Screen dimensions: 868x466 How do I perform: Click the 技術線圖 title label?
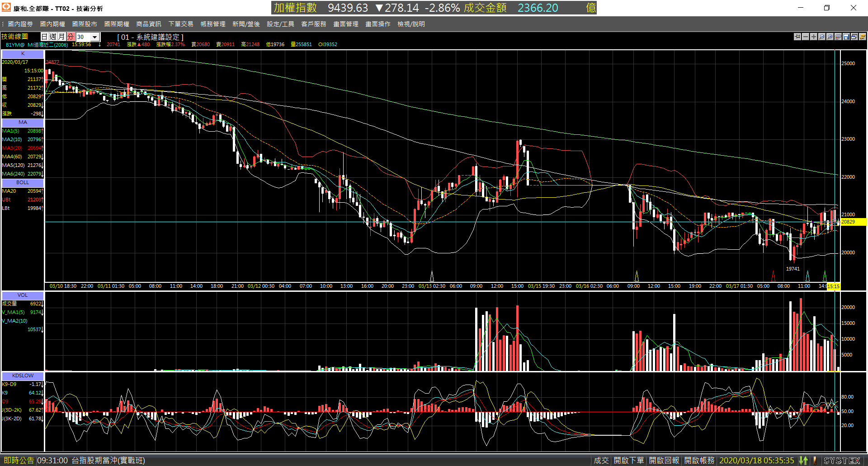coord(15,37)
